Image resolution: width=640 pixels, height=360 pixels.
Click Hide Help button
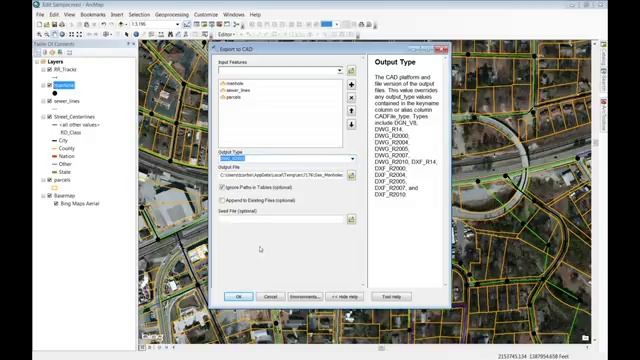coord(345,297)
